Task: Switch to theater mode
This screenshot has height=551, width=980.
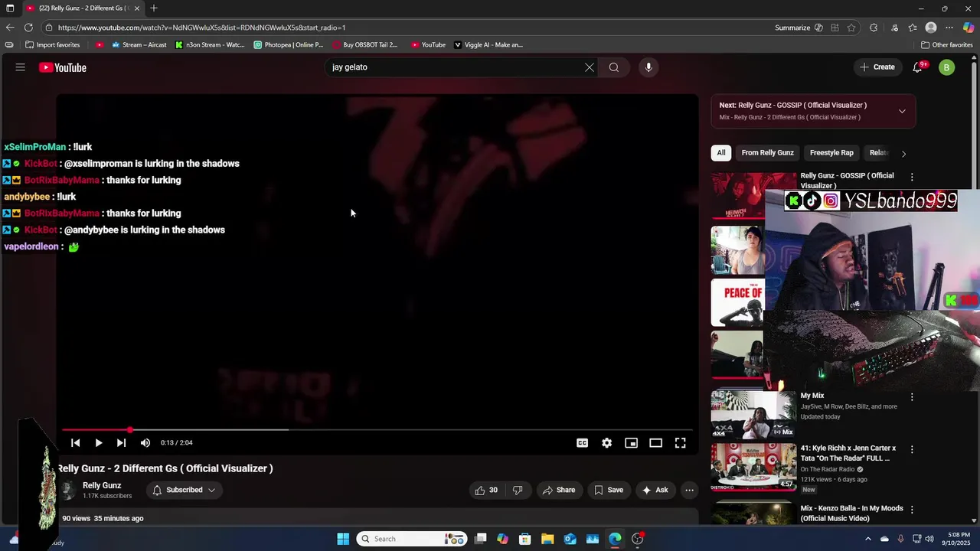Action: coord(656,442)
